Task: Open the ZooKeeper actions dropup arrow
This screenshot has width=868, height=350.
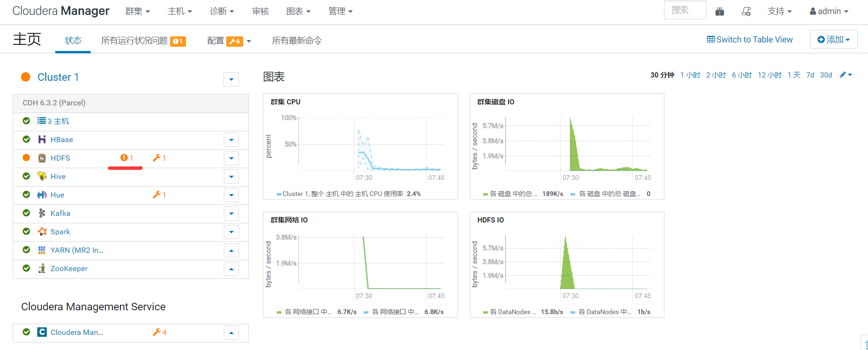Action: pyautogui.click(x=231, y=269)
